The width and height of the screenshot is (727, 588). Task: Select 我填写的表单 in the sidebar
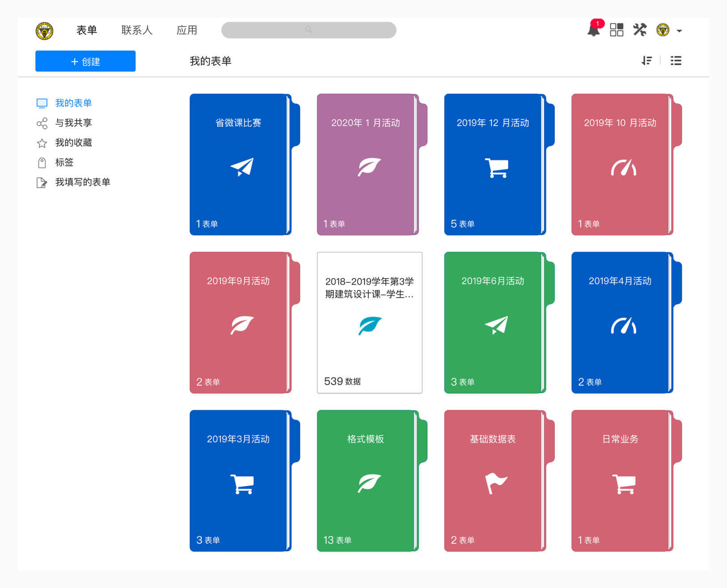[83, 182]
